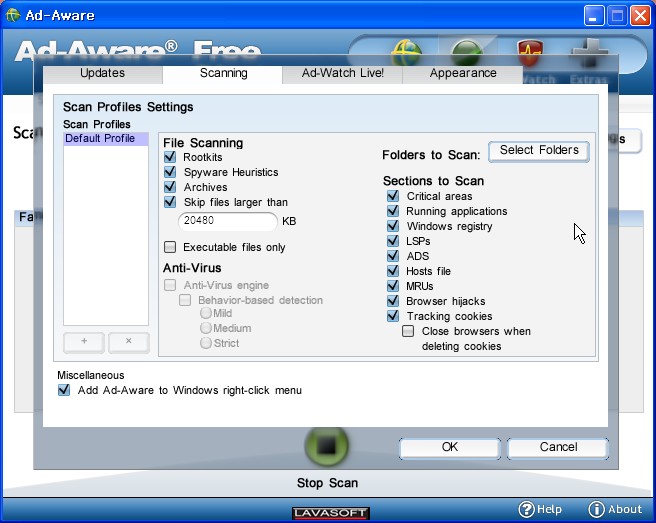Select the Medium radio option
This screenshot has height=523, width=656.
tap(206, 328)
